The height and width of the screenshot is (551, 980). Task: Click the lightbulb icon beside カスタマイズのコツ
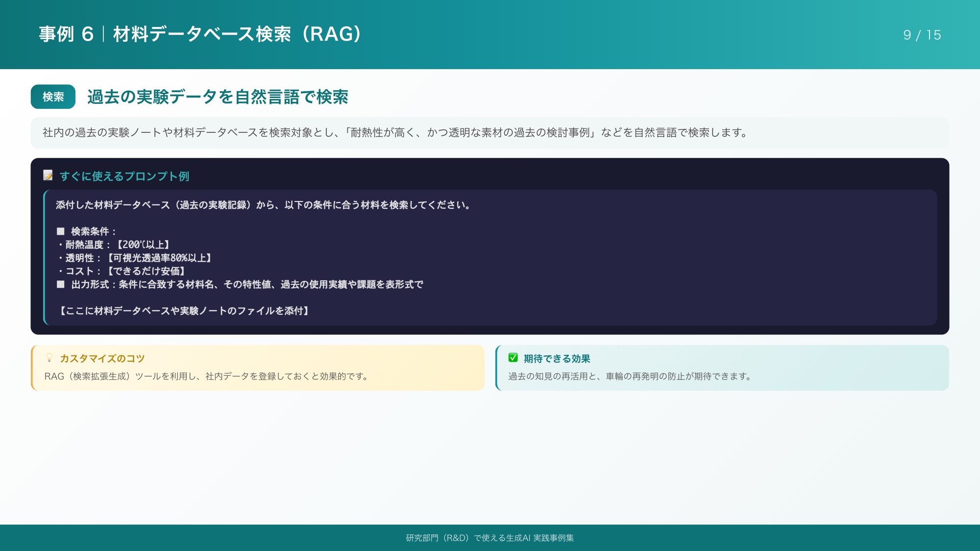pyautogui.click(x=49, y=358)
